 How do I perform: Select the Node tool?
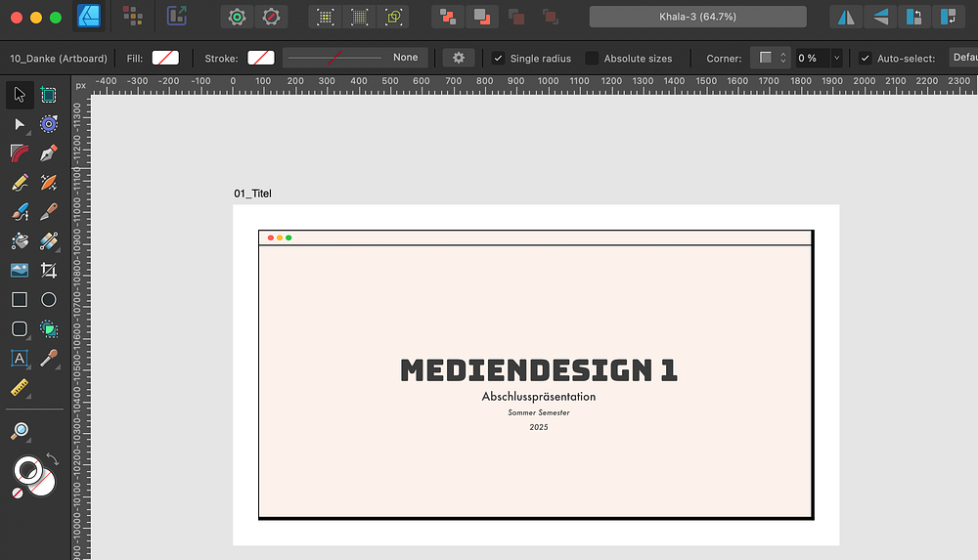[x=20, y=124]
